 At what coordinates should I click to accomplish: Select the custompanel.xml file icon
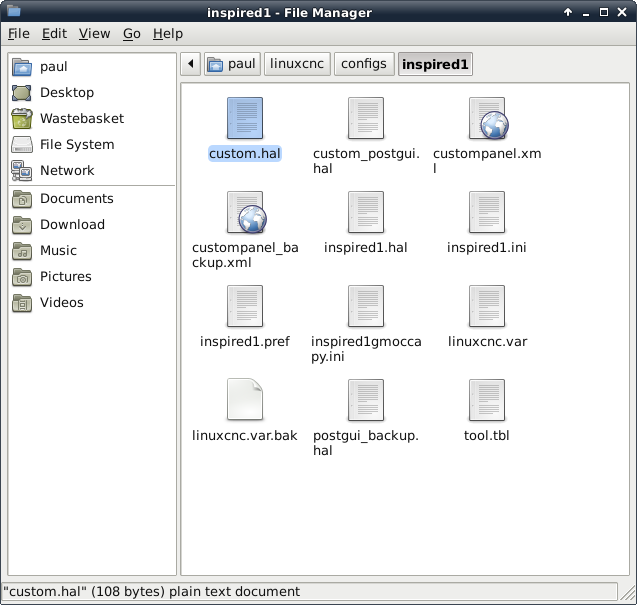[x=488, y=118]
